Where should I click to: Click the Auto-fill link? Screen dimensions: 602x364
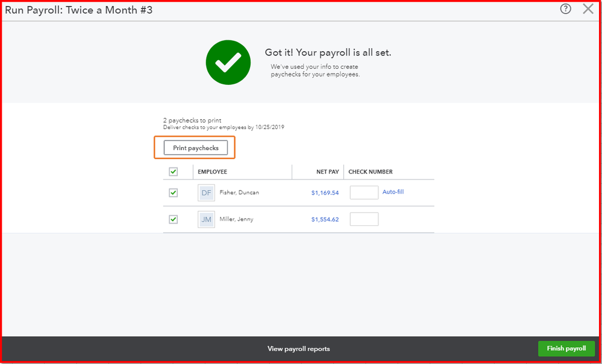(393, 192)
